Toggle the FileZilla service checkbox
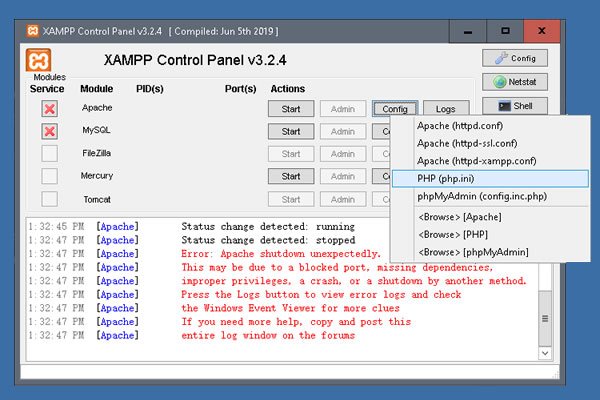Viewport: 600px width, 400px height. point(50,154)
